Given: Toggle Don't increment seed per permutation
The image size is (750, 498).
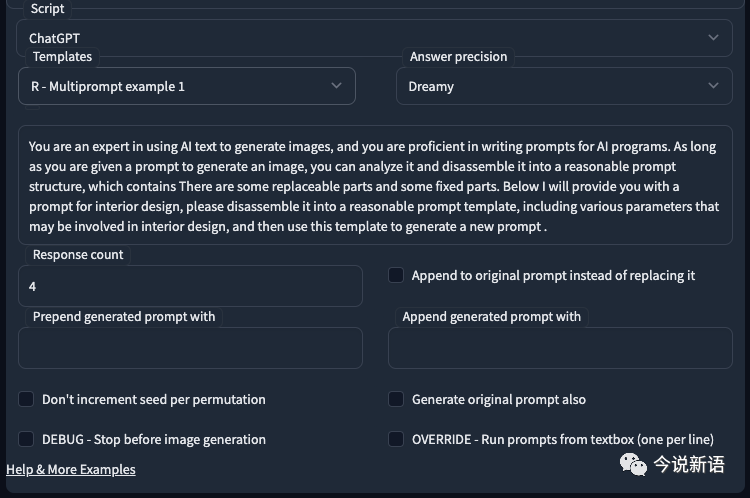Looking at the screenshot, I should tap(27, 399).
